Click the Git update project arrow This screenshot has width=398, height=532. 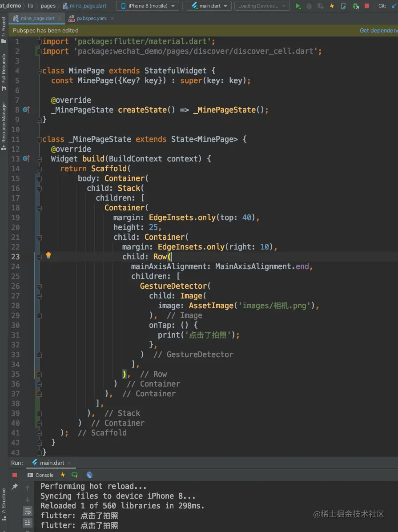[394, 6]
